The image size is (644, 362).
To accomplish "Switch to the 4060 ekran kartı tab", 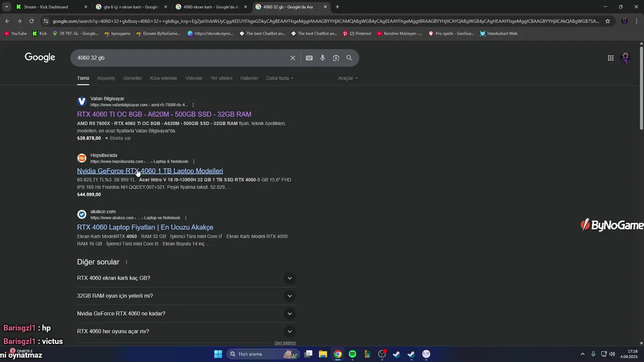I will pyautogui.click(x=210, y=7).
